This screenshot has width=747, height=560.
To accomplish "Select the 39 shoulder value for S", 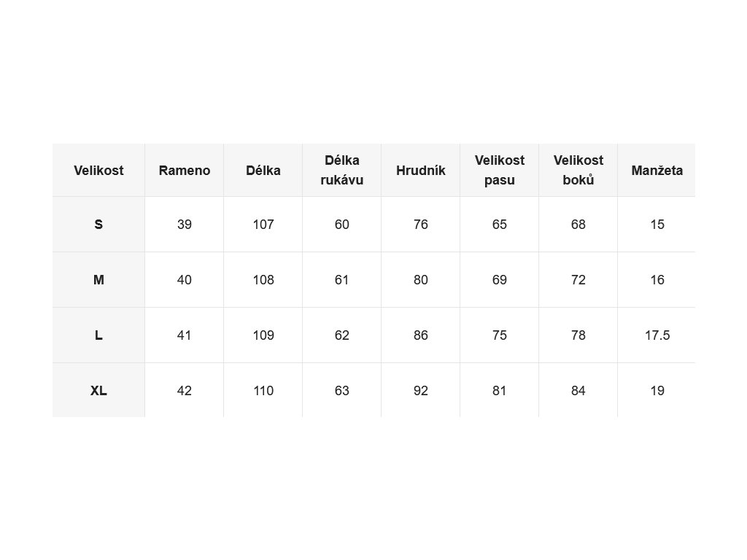I will [x=185, y=225].
